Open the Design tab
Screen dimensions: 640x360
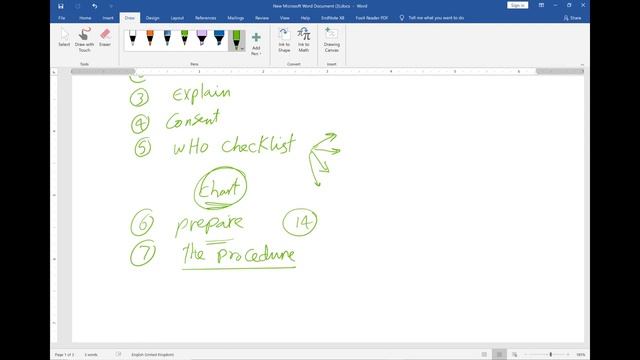pos(153,18)
